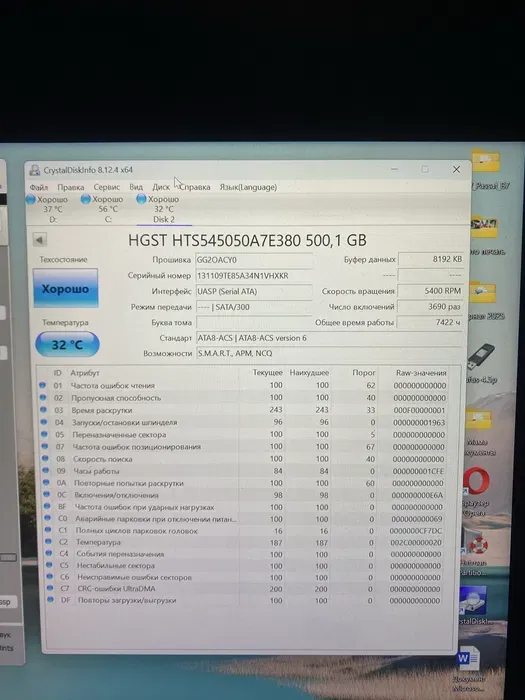Open the Файл menu
Image resolution: width=525 pixels, height=700 pixels.
(x=39, y=187)
